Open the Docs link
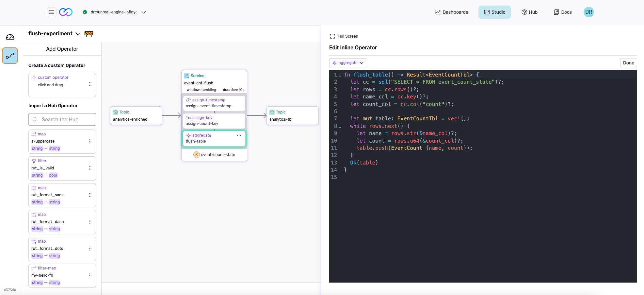Viewport: 644px width, 295px height. (x=563, y=12)
